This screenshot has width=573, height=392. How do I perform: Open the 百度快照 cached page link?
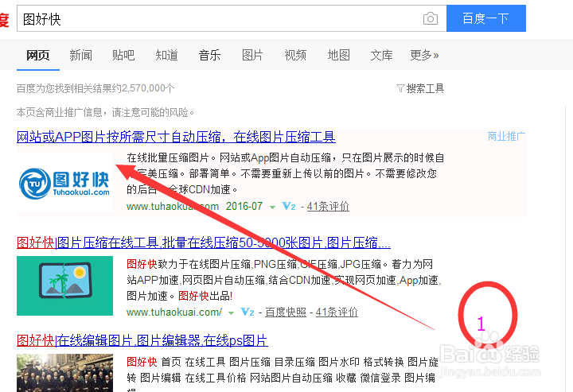click(286, 312)
